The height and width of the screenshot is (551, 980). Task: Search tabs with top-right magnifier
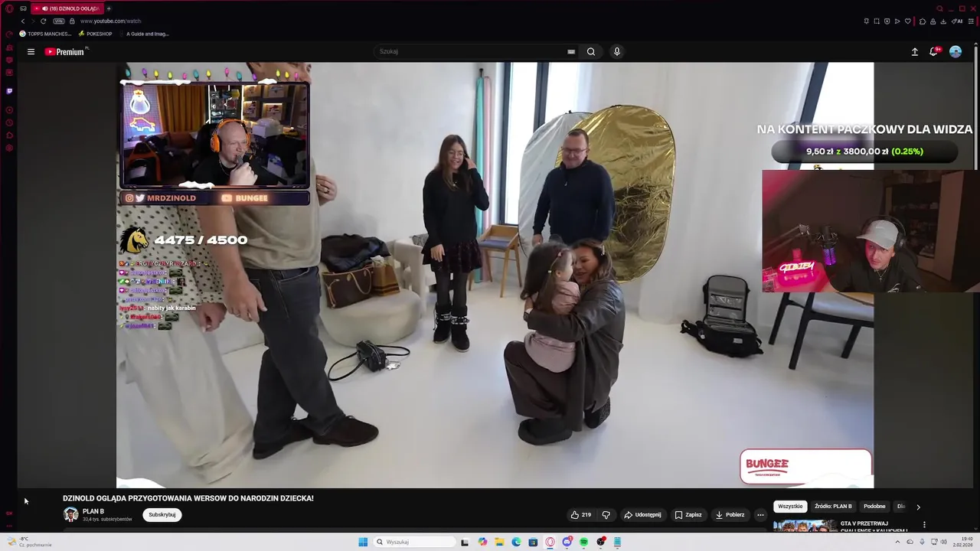[939, 8]
